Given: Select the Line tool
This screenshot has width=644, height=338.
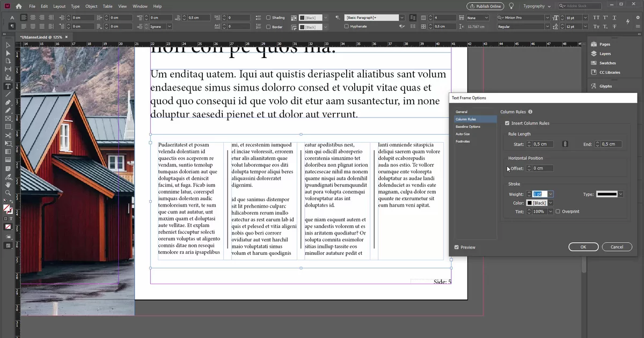Looking at the screenshot, I should click(x=8, y=94).
